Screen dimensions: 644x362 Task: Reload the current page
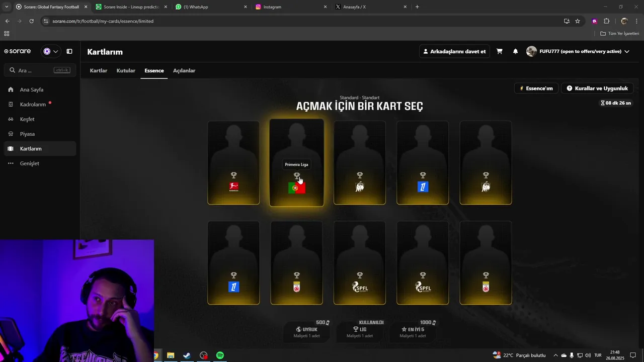click(x=31, y=21)
